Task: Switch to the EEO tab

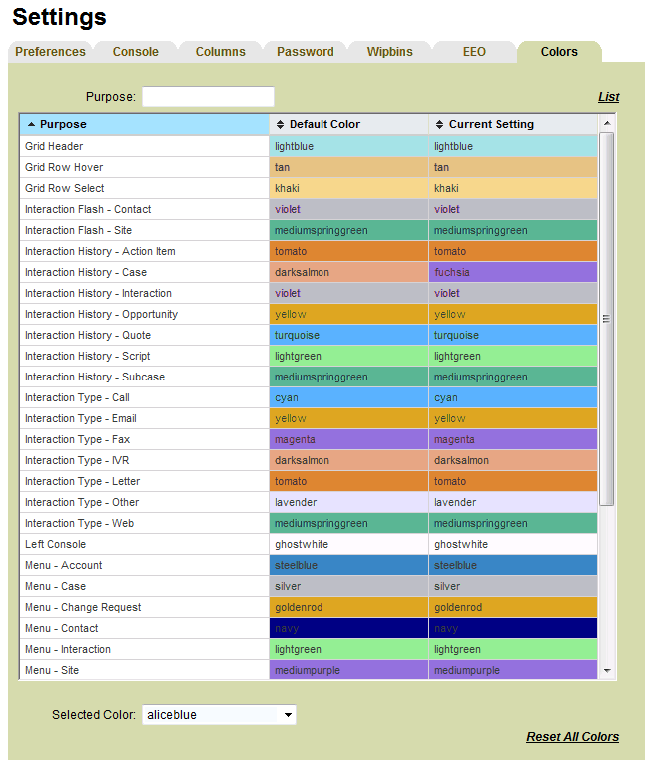Action: [x=474, y=52]
